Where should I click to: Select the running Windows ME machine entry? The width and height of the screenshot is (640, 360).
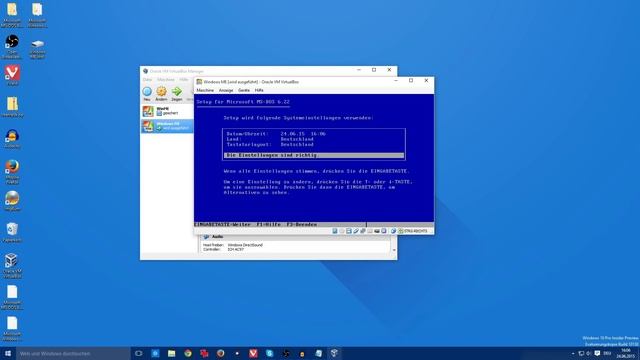point(167,126)
